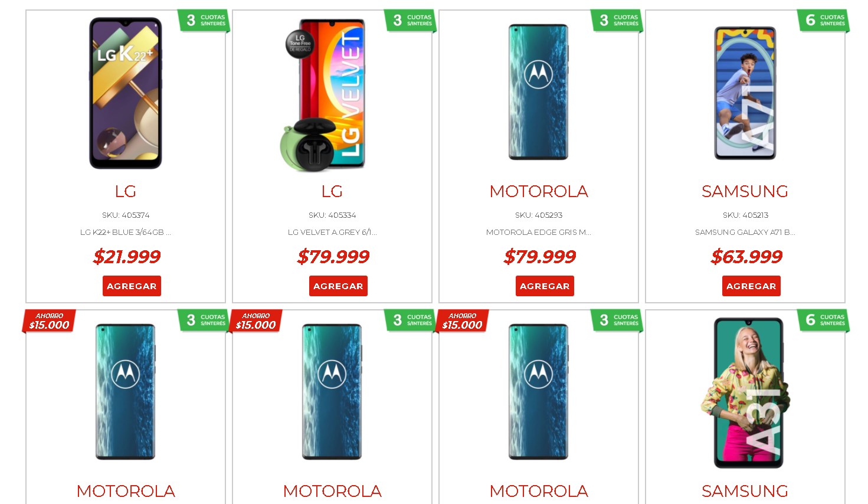Open the Samsung A31 phone image
Viewport: 868px width, 504px height.
coord(746,393)
